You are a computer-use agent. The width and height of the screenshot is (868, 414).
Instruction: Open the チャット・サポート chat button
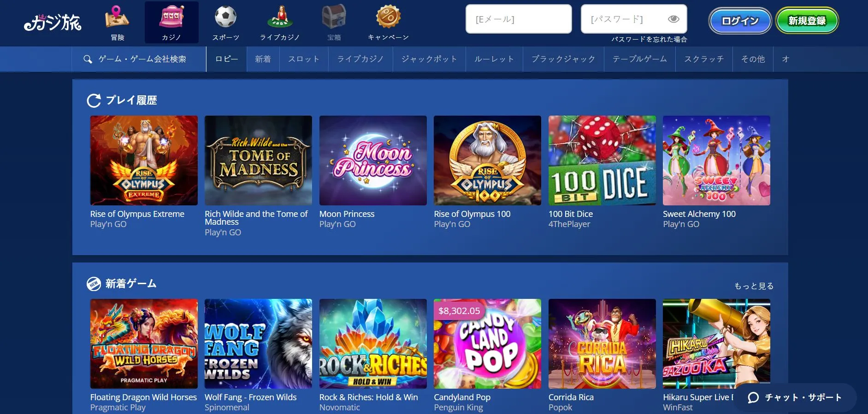(795, 397)
